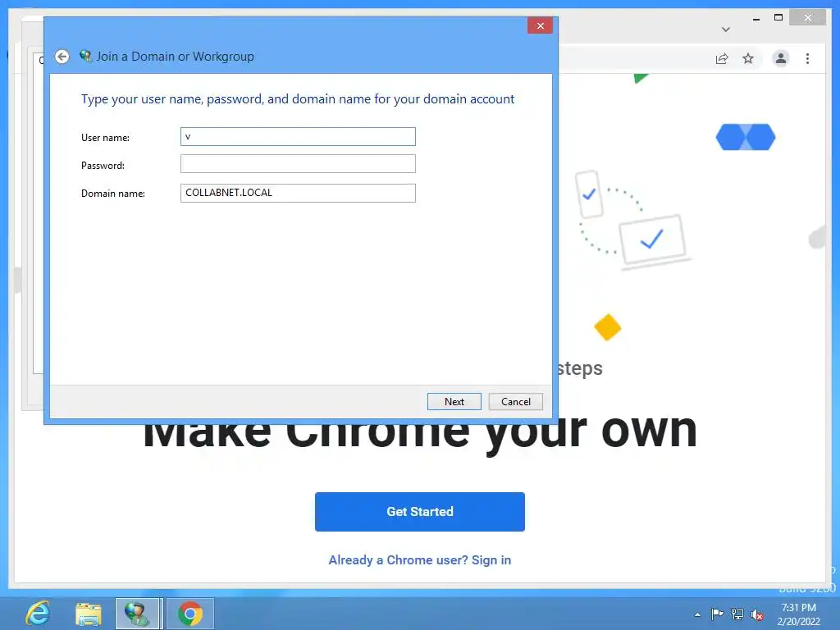
Task: Go back using the wizard back arrow
Action: click(62, 57)
